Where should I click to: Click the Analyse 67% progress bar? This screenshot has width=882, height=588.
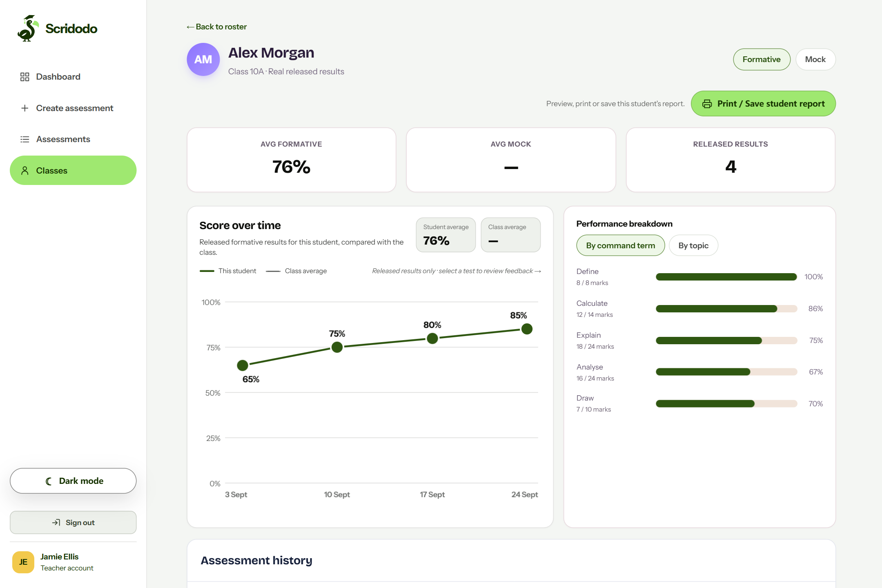726,372
